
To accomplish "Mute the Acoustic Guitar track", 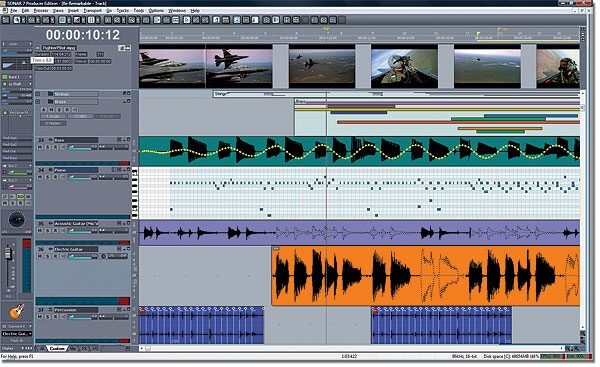I will [x=40, y=231].
